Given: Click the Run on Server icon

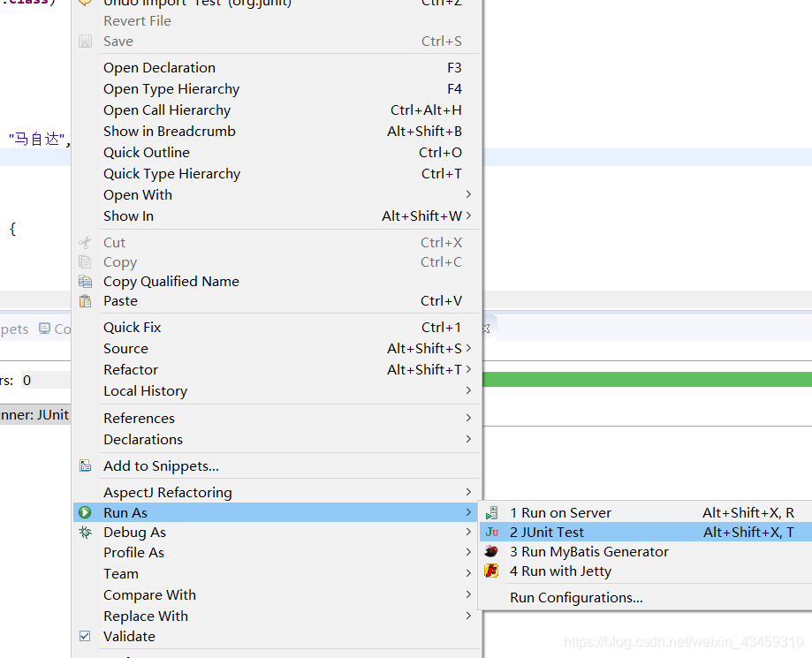Looking at the screenshot, I should [x=491, y=513].
